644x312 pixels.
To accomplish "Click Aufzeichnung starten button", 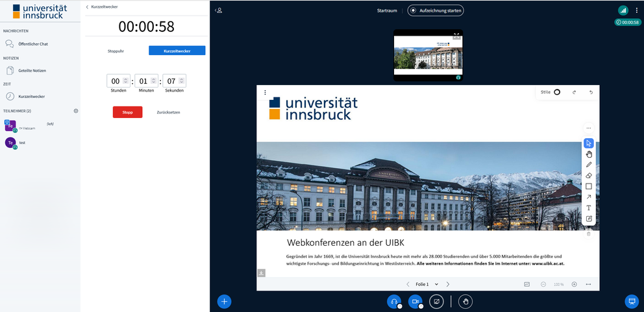I will 436,10.
